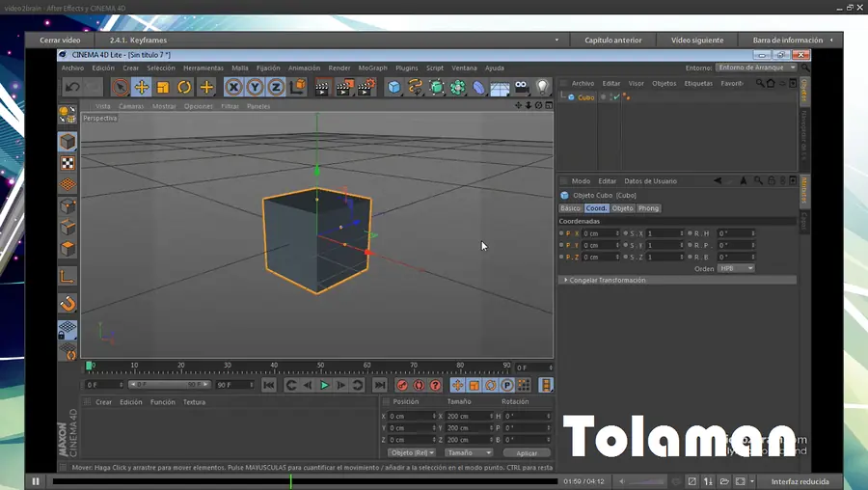868x490 pixels.
Task: Click the Undo arrow icon
Action: [x=72, y=88]
